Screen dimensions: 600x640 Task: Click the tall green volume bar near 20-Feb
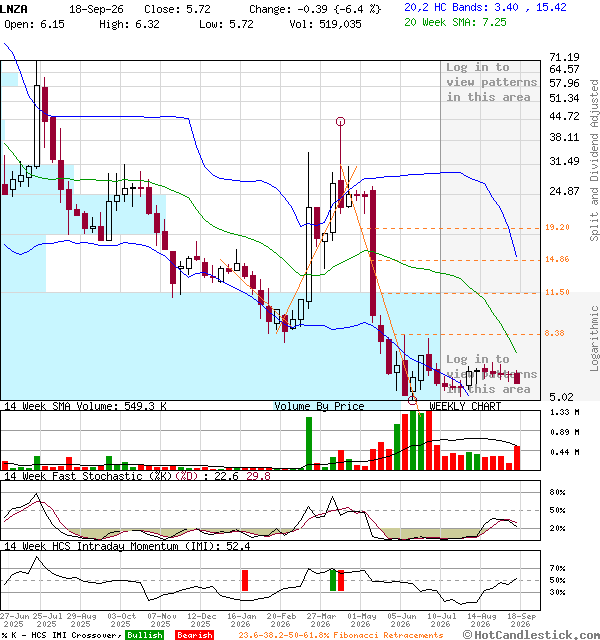309,443
